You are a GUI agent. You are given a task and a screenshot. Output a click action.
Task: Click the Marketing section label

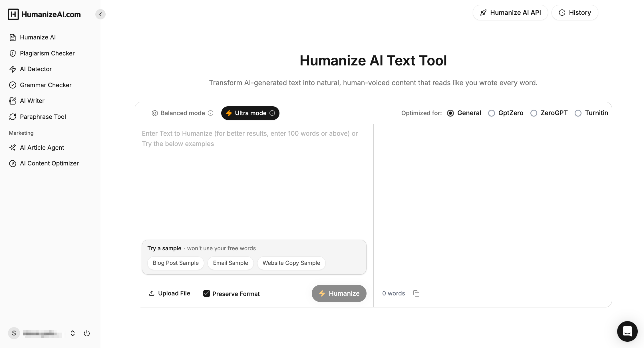click(21, 133)
